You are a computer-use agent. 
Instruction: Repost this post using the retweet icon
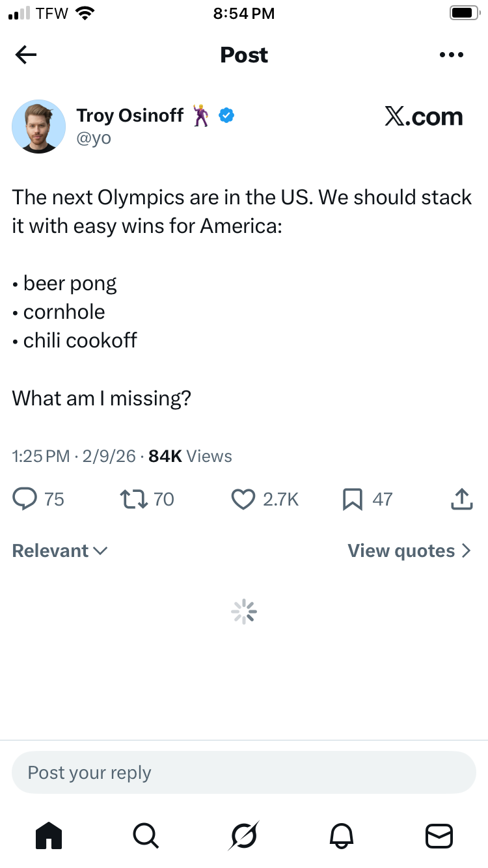[x=133, y=499]
